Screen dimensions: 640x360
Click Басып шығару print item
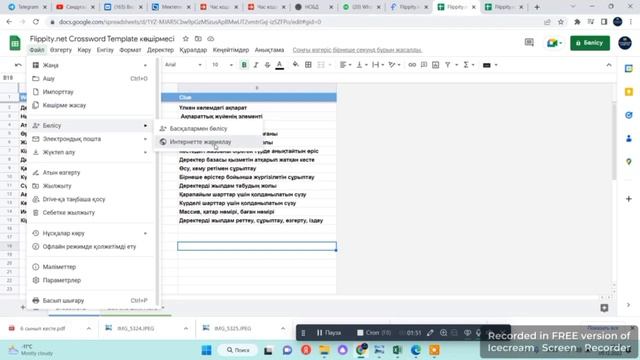(x=91, y=300)
